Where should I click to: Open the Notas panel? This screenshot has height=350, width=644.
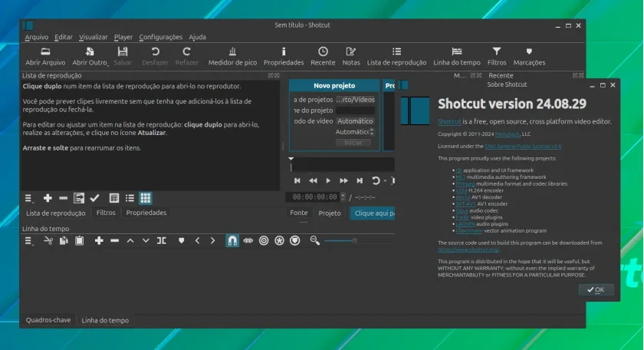[x=351, y=56]
